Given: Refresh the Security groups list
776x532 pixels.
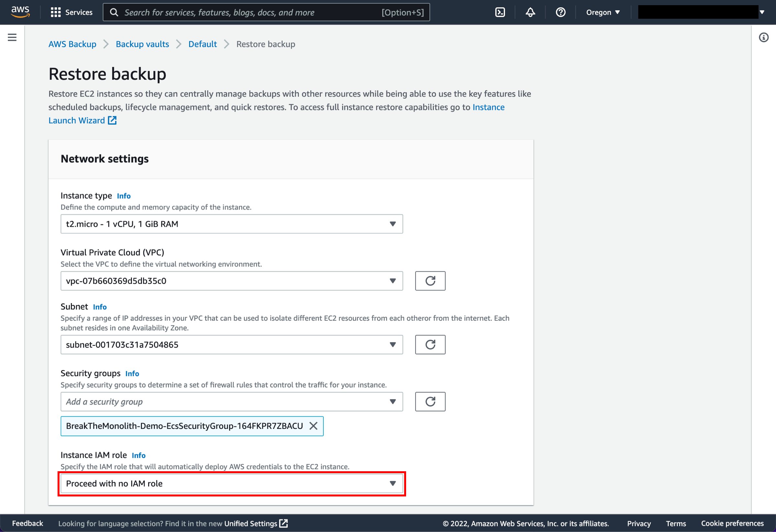Looking at the screenshot, I should [x=430, y=401].
